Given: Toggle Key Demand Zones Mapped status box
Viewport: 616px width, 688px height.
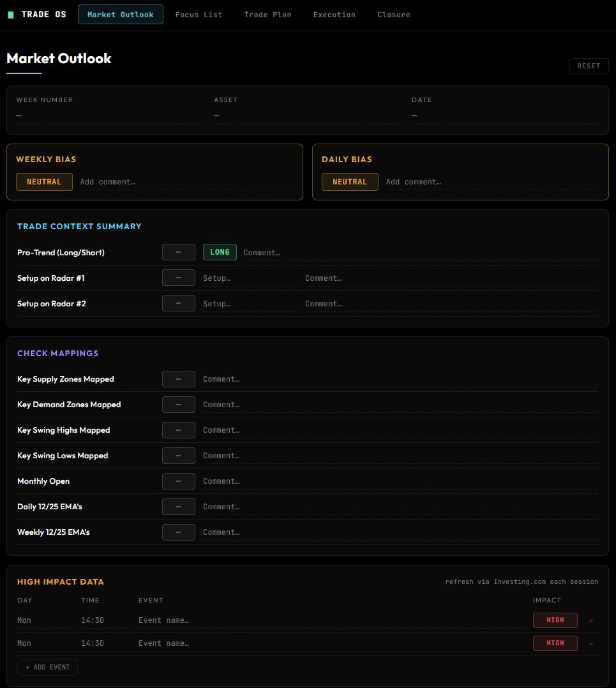Looking at the screenshot, I should (179, 405).
